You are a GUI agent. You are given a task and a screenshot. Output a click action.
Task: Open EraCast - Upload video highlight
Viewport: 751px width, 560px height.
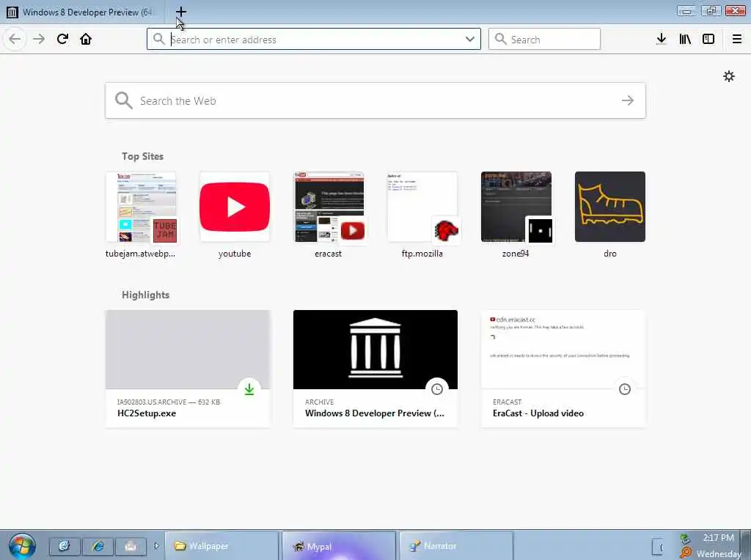[563, 369]
